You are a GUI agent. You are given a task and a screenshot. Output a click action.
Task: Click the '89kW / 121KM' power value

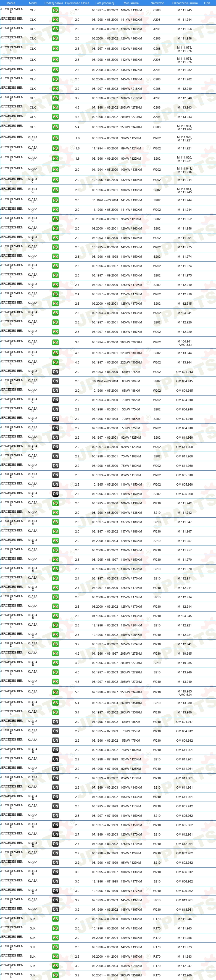click(131, 148)
